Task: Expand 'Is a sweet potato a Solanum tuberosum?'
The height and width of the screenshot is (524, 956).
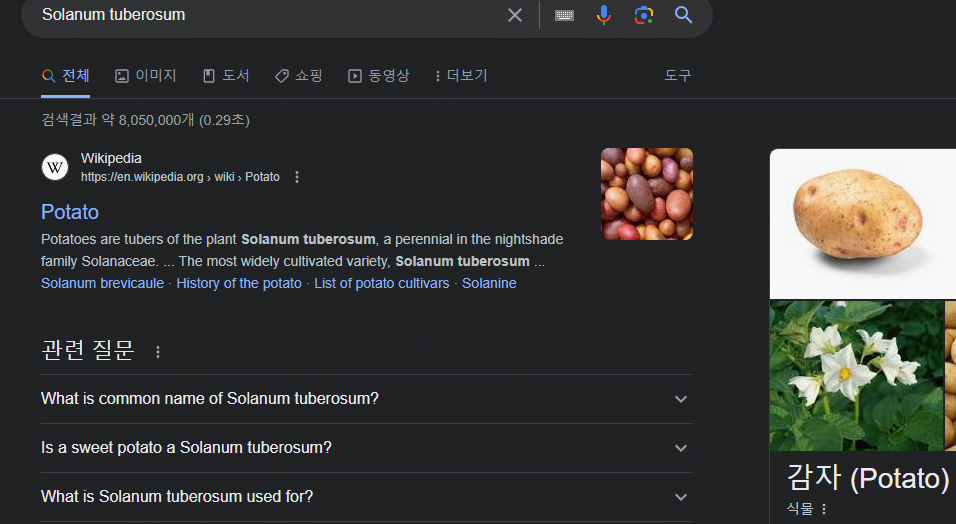Action: pos(366,448)
